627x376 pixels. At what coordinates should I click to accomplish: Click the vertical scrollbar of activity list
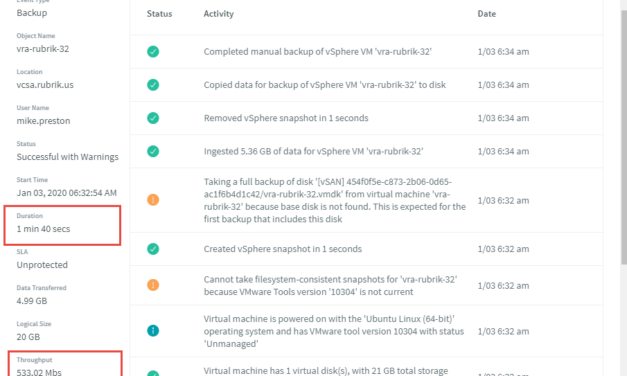tap(623, 136)
